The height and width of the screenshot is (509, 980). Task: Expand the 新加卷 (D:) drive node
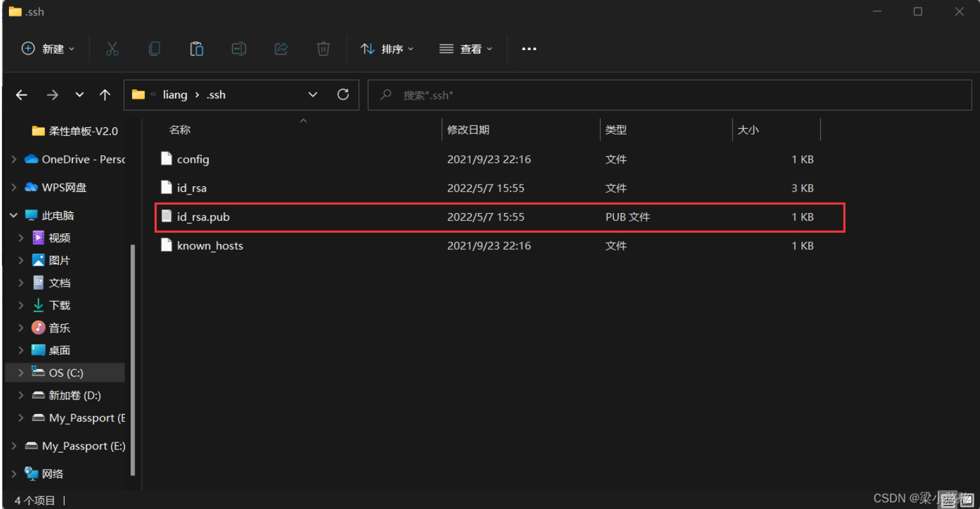click(21, 395)
